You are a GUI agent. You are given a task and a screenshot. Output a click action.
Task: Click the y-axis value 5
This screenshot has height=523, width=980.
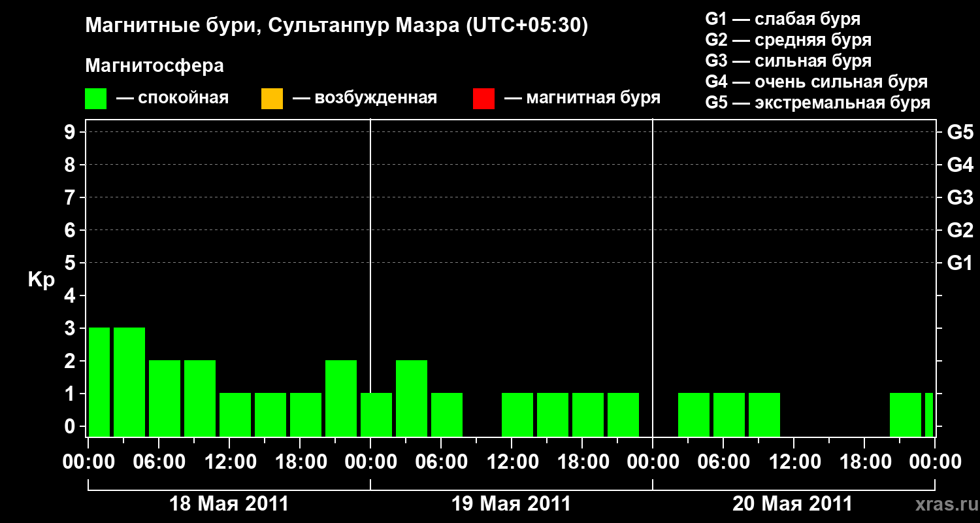click(x=71, y=263)
